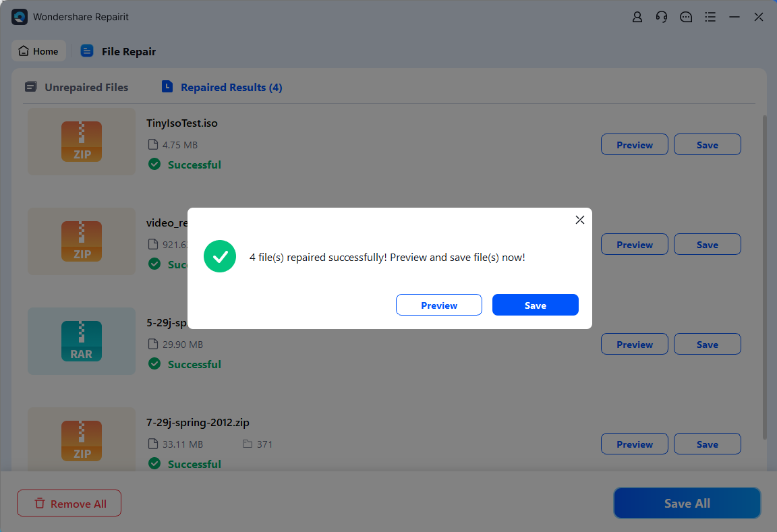Minimize the Repairit window
The height and width of the screenshot is (532, 777).
pos(735,17)
